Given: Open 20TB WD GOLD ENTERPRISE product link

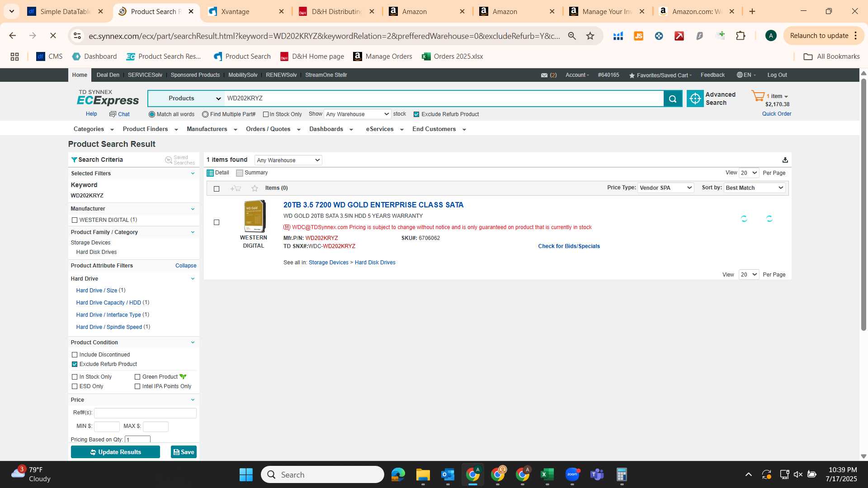Looking at the screenshot, I should [373, 205].
